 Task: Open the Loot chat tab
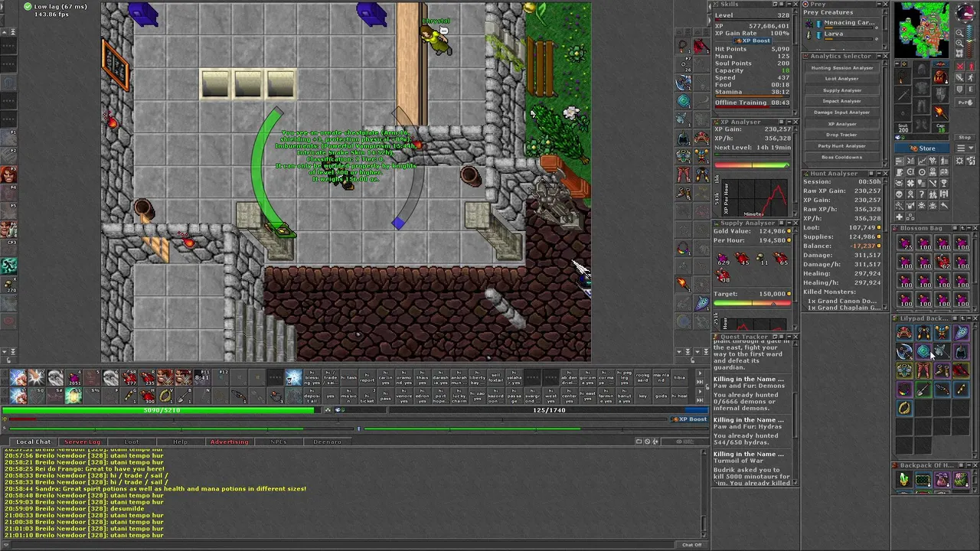point(132,442)
